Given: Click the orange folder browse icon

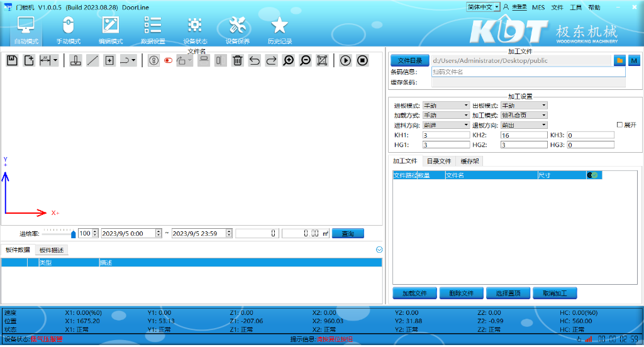Looking at the screenshot, I should point(619,60).
